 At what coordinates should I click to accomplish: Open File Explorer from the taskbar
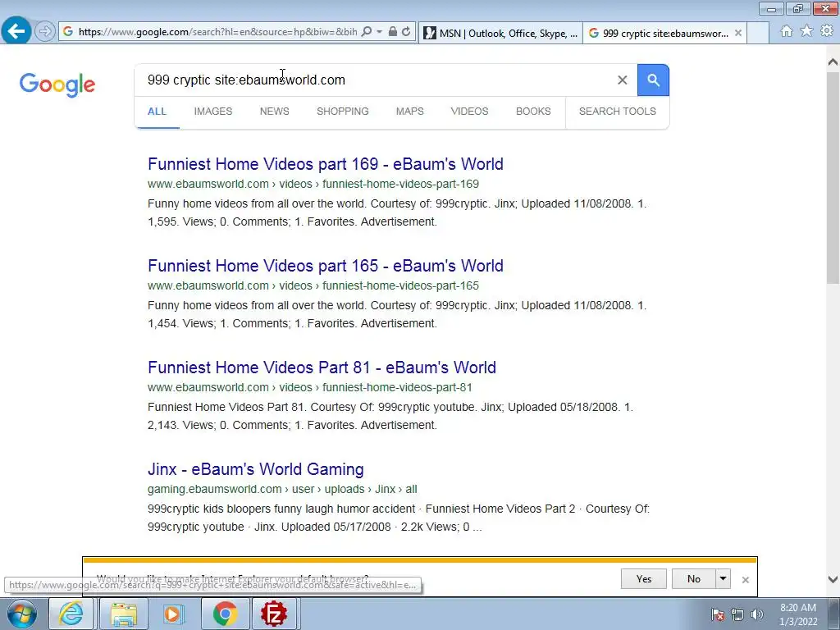[124, 614]
